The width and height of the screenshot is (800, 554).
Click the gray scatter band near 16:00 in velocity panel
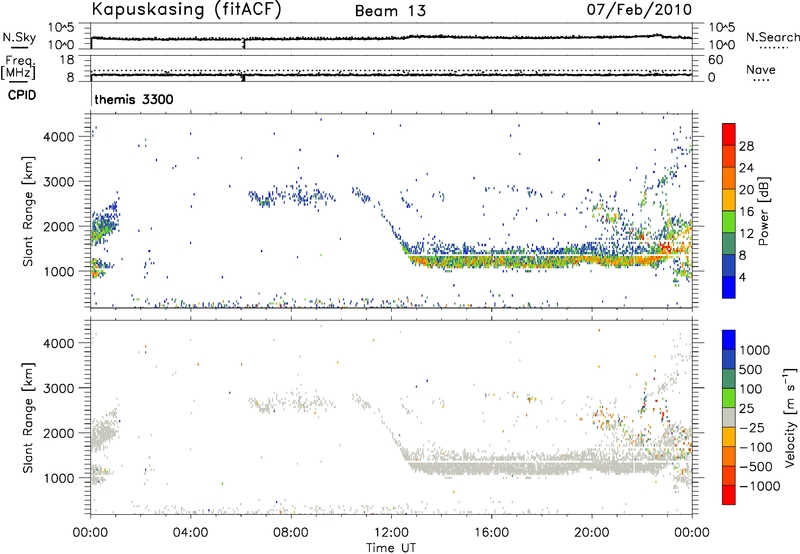click(x=491, y=464)
